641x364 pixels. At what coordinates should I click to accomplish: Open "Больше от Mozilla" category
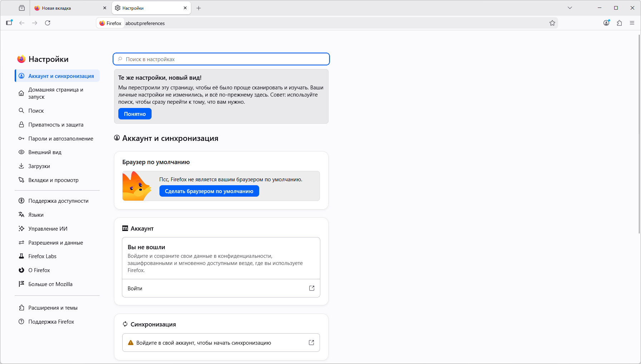click(x=57, y=284)
